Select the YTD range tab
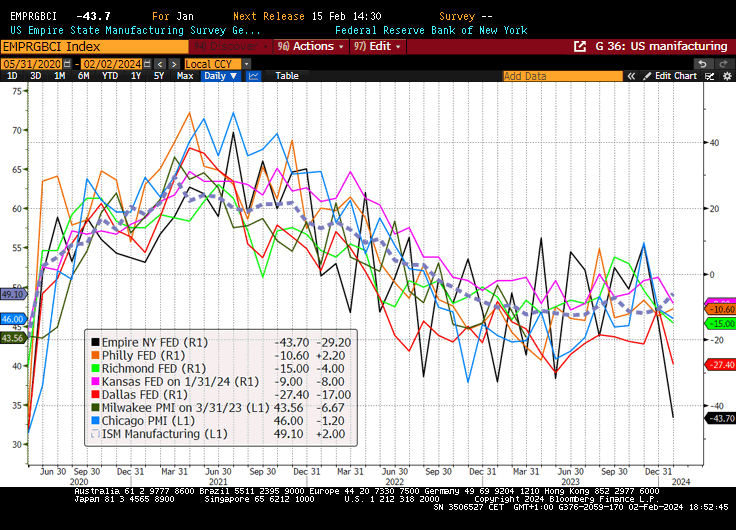 [110, 76]
